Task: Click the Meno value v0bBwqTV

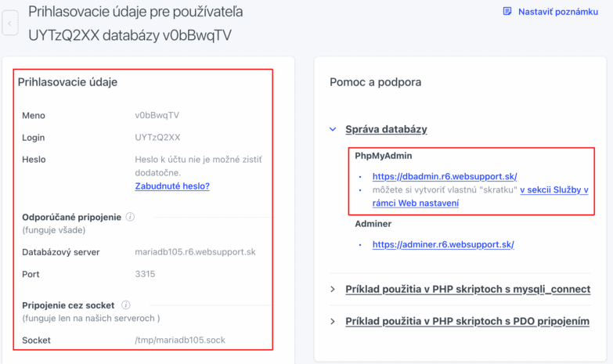Action: click(x=157, y=115)
